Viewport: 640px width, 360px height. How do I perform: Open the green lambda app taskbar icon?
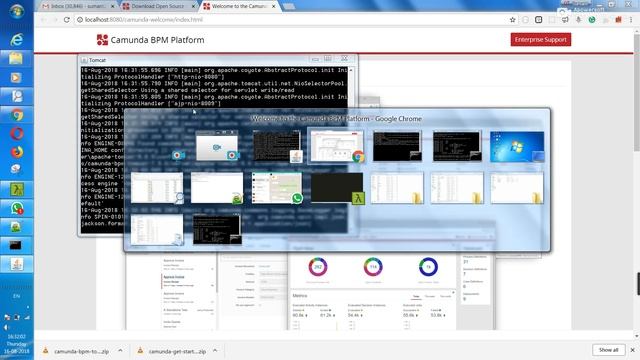point(16,189)
